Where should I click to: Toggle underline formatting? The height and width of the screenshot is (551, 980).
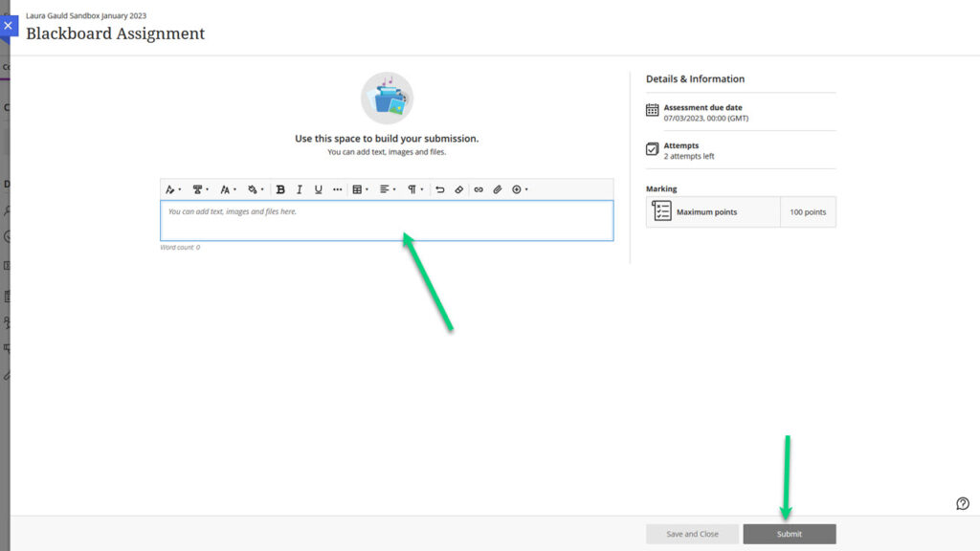point(318,189)
